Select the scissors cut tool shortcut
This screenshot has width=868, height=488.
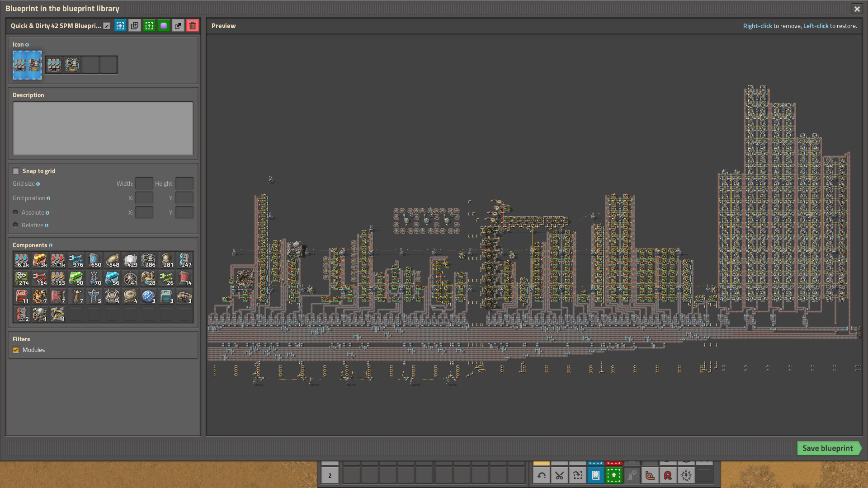tap(559, 475)
